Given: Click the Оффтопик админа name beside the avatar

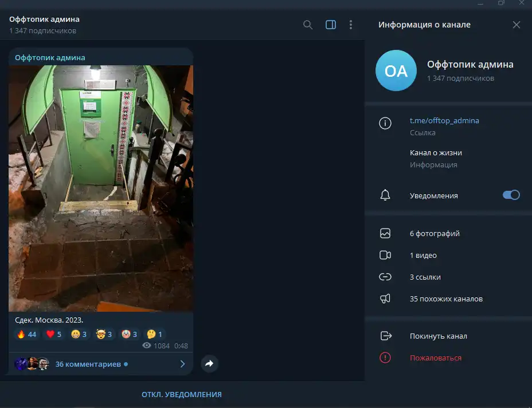Looking at the screenshot, I should click(x=470, y=64).
